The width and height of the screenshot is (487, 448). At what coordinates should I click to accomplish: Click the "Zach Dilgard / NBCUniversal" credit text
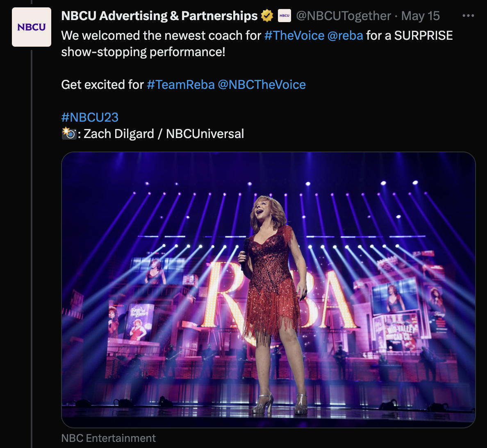[164, 134]
